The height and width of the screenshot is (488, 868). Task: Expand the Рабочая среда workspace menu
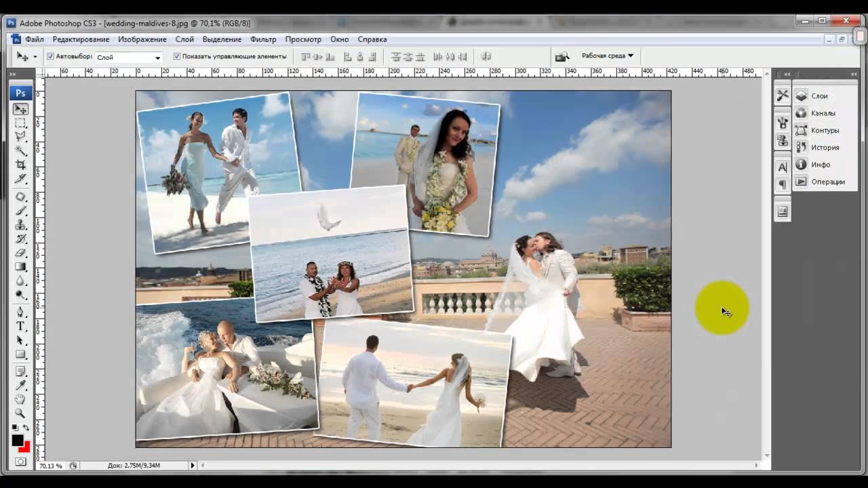607,56
